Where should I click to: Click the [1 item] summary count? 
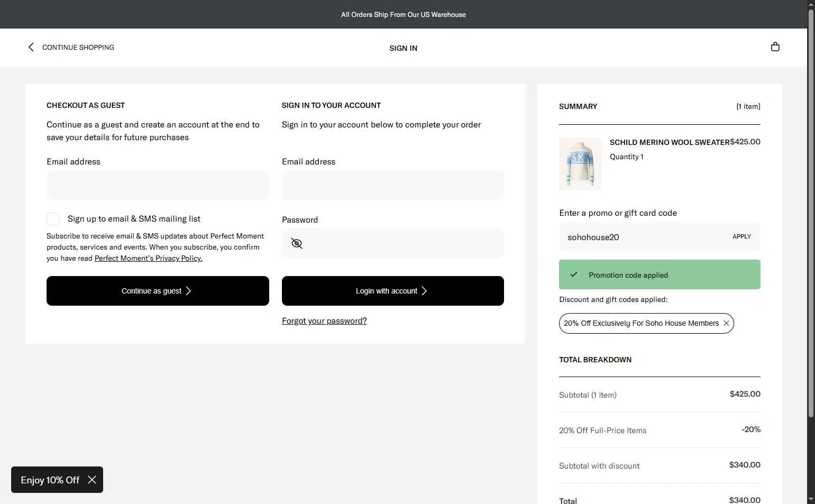(748, 106)
